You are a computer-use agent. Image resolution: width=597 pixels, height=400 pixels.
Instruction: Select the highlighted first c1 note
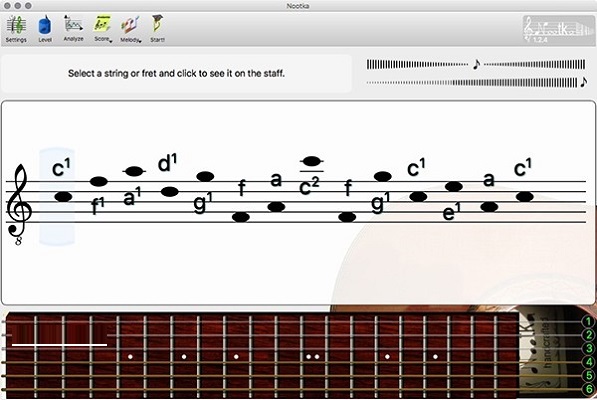63,197
